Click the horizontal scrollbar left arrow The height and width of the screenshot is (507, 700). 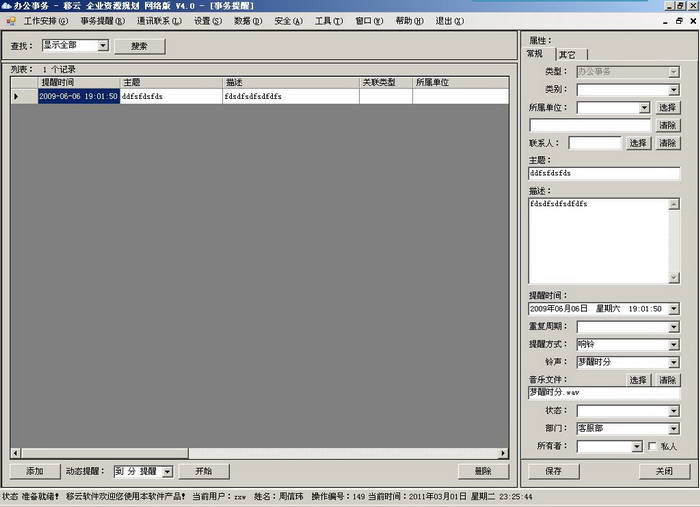coord(16,453)
